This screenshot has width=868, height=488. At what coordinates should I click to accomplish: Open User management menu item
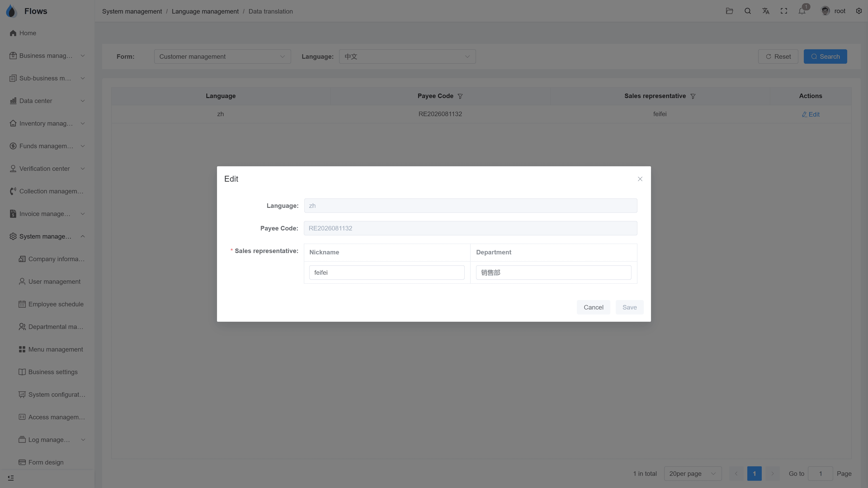pos(47,282)
